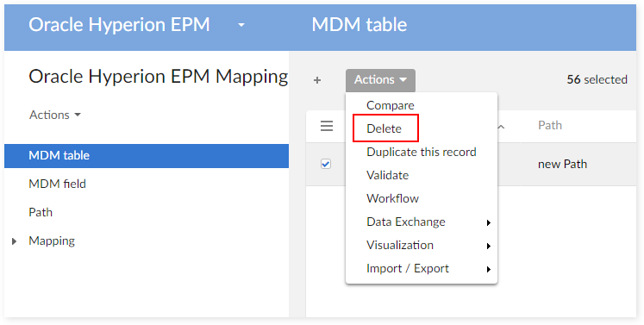The image size is (644, 325).
Task: Click the plus icon to add record
Action: click(x=317, y=80)
